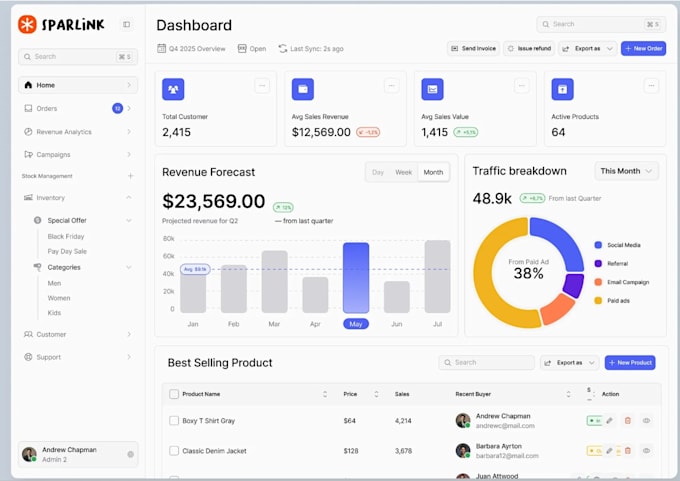Click the Total Customer card icon
Image resolution: width=680 pixels, height=481 pixels.
coord(173,89)
